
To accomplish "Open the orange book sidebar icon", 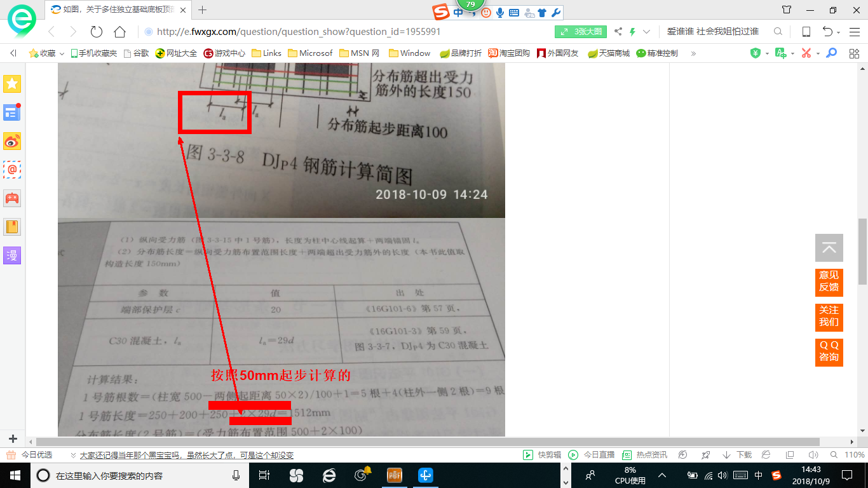I will click(12, 227).
